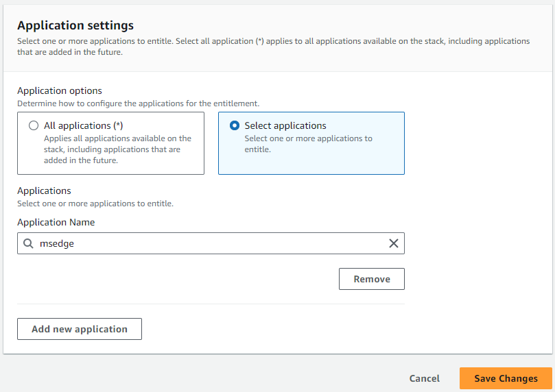Click 'Select one or more applications to entitle.' under Applications
Screen dimensions: 555x392
95,204
